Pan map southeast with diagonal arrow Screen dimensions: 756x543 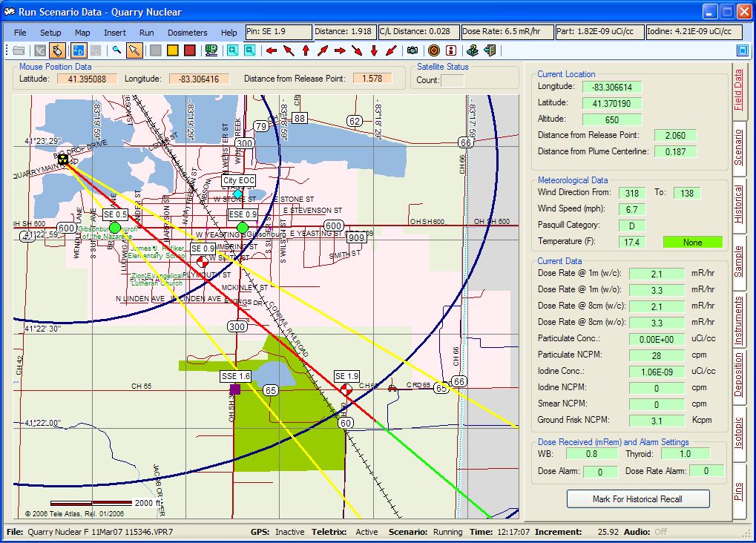357,50
